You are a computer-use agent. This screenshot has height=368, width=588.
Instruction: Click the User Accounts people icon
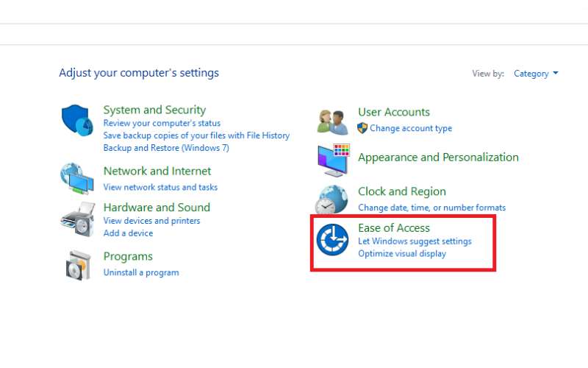click(x=332, y=122)
